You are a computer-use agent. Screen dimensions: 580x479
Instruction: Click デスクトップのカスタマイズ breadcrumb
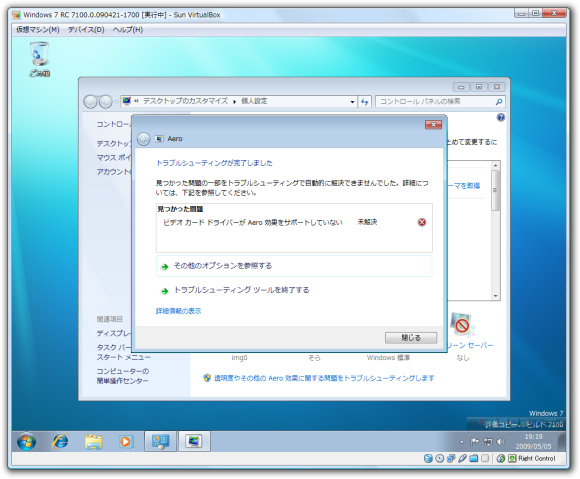(185, 101)
